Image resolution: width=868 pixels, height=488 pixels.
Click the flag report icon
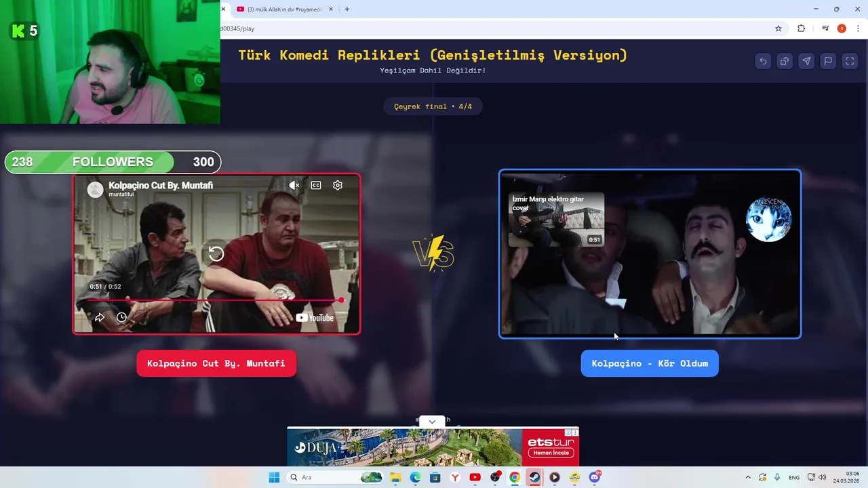828,61
